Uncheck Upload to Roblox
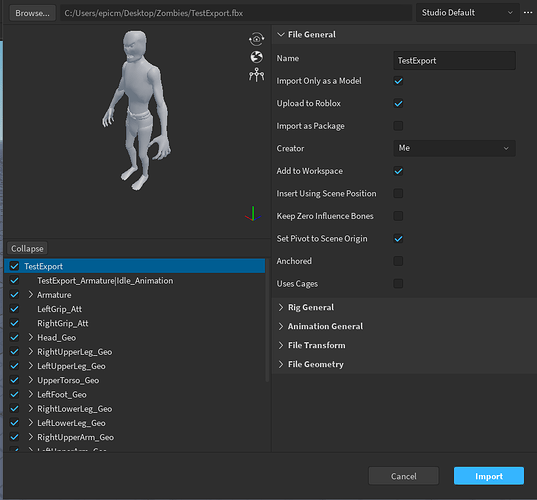The height and width of the screenshot is (500, 537). pos(398,103)
